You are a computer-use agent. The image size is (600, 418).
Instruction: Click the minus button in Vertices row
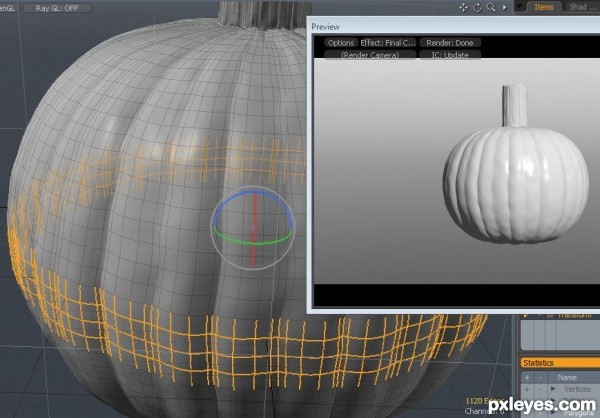click(540, 389)
